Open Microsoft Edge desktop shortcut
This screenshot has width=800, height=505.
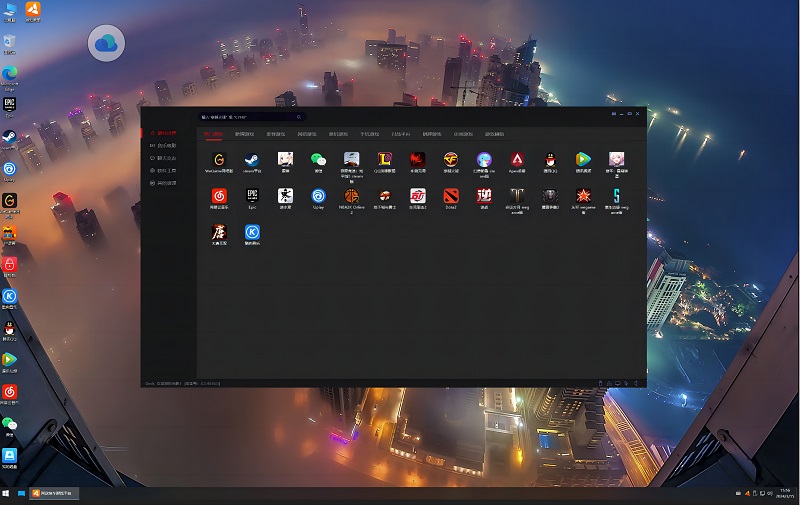[10, 74]
